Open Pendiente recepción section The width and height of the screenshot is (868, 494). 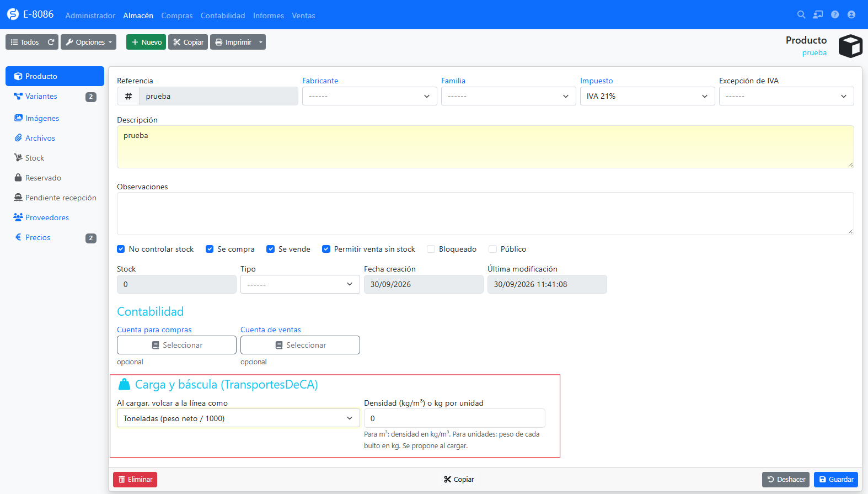point(55,198)
